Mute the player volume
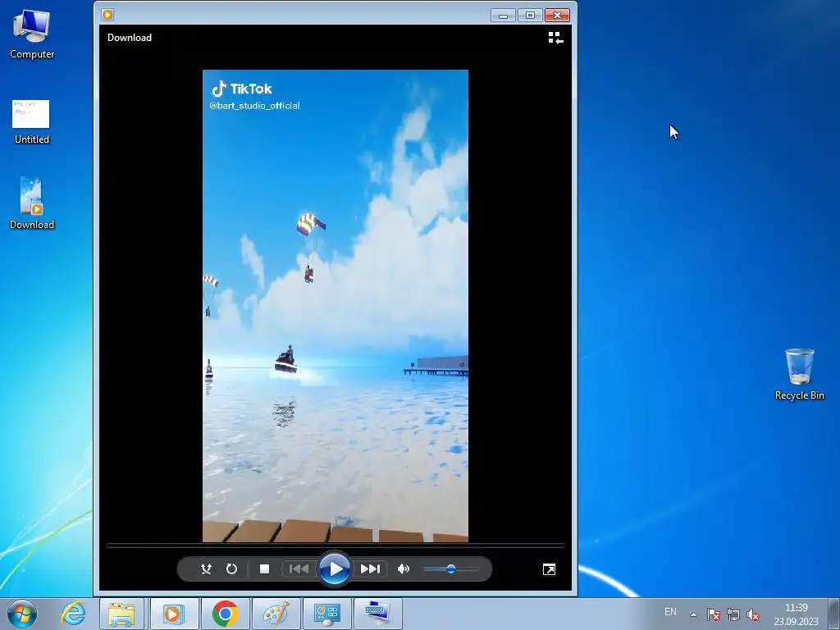840x630 pixels. [x=404, y=569]
